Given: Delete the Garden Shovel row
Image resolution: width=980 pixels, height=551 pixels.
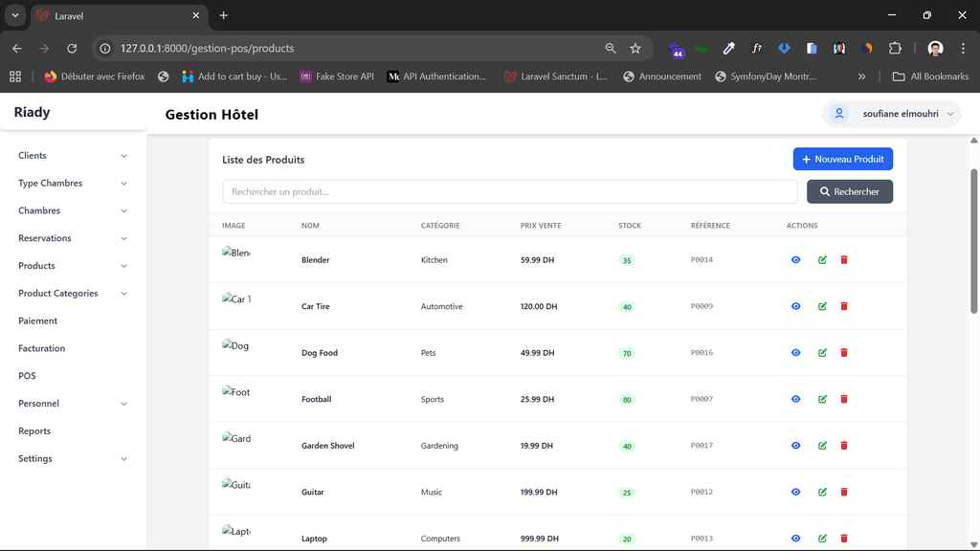Looking at the screenshot, I should coord(844,446).
